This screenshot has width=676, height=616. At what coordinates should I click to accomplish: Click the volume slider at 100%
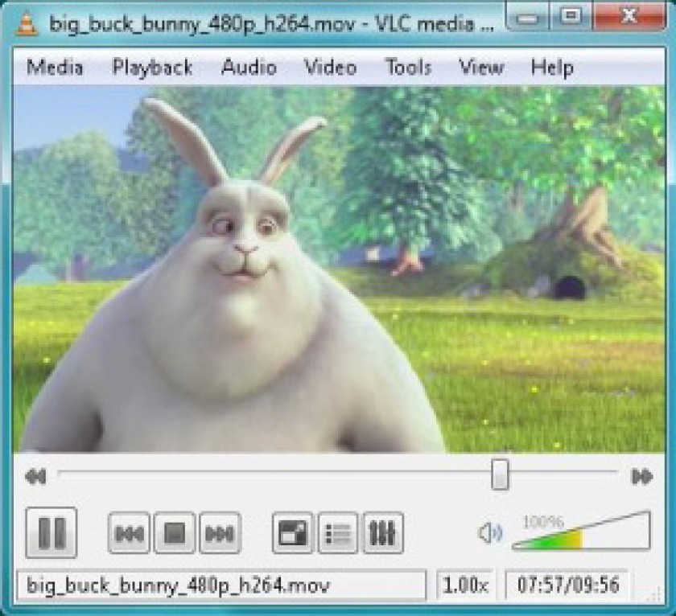tap(581, 532)
